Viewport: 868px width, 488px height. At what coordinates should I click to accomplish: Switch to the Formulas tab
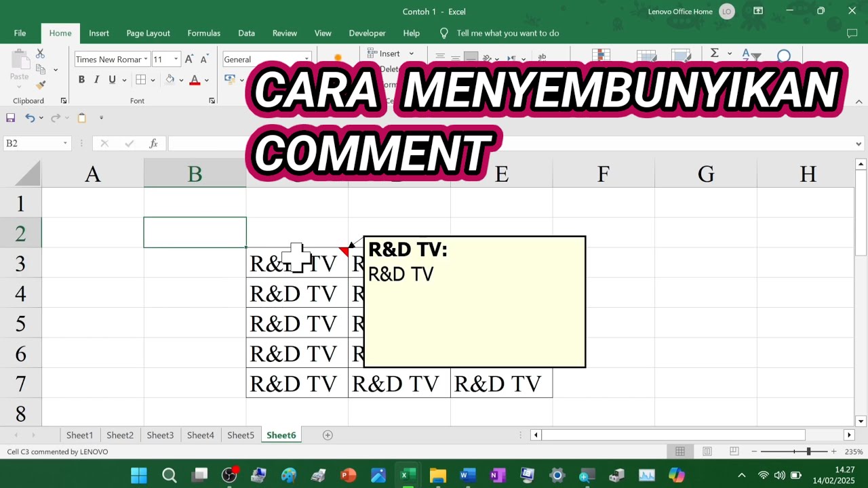pyautogui.click(x=204, y=33)
